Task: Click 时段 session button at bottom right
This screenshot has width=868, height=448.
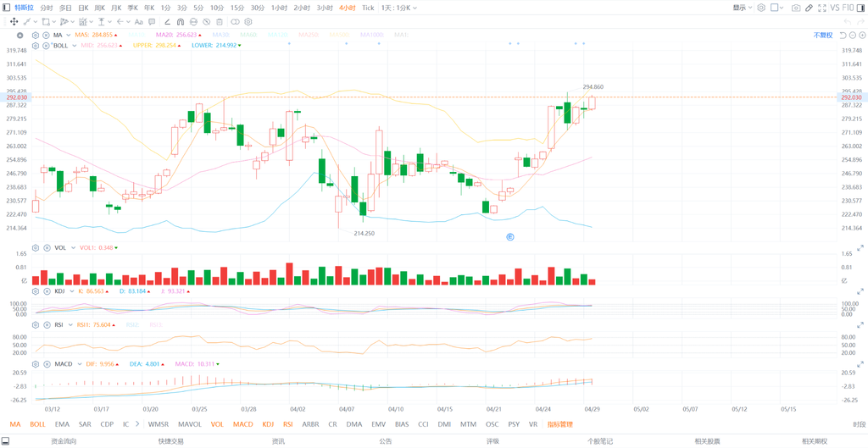Action: [860, 424]
